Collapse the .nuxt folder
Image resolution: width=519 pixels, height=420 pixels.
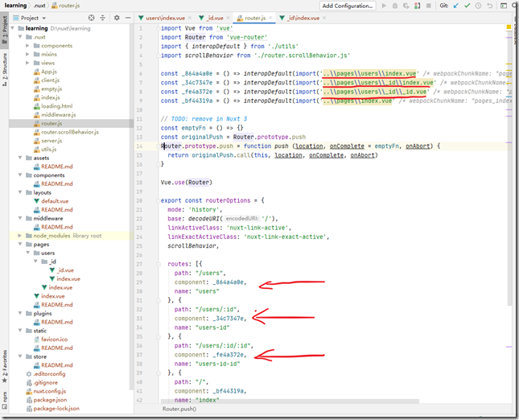point(20,37)
